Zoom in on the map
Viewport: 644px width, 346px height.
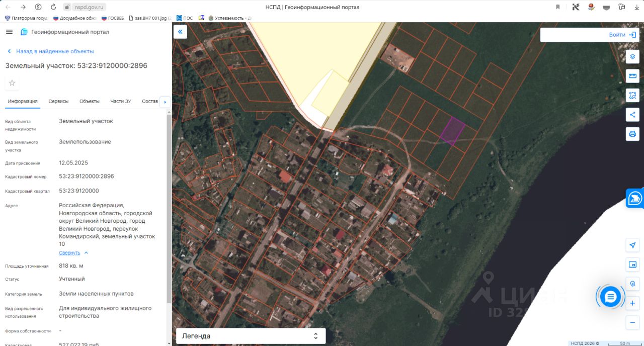click(x=632, y=303)
